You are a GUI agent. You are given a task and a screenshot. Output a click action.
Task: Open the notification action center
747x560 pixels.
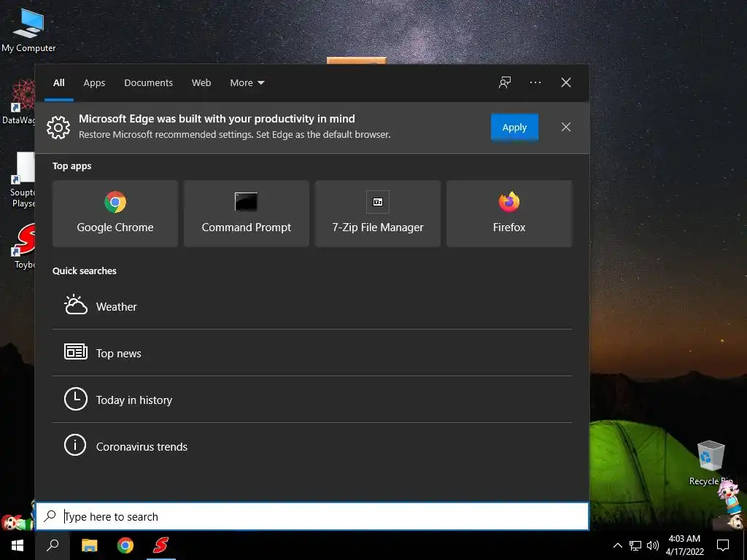[x=723, y=545]
